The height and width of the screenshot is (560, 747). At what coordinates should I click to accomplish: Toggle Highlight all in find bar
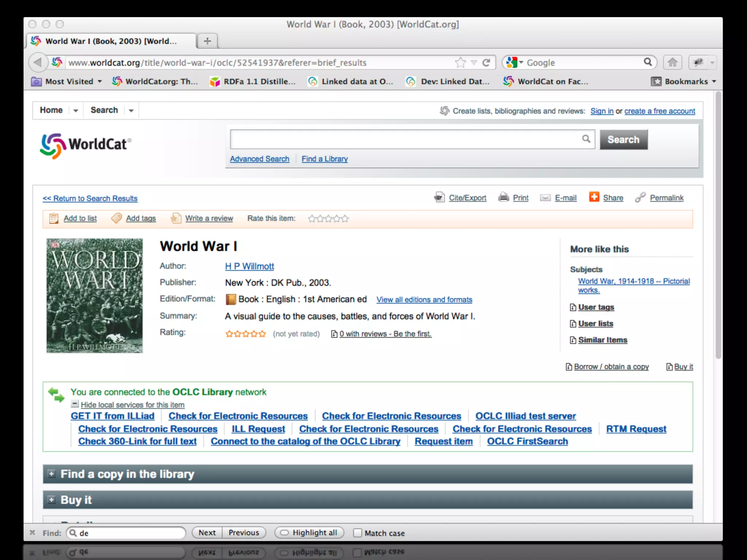pyautogui.click(x=309, y=533)
